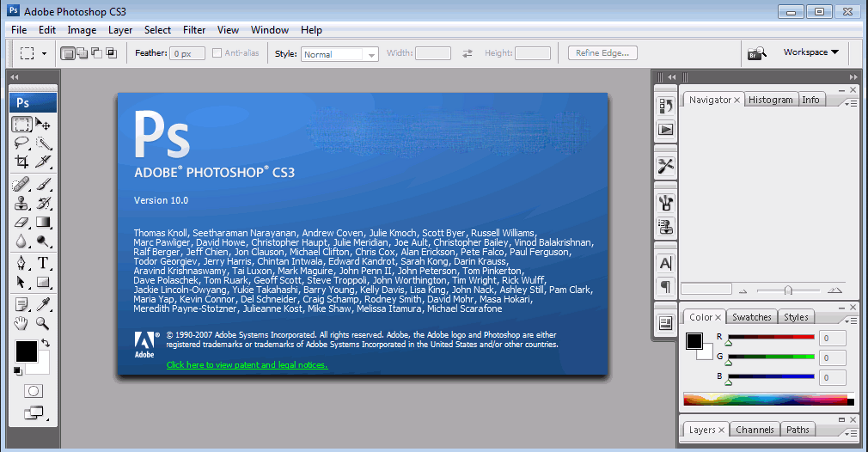
Task: Select the Healing Brush tool
Action: [x=22, y=184]
